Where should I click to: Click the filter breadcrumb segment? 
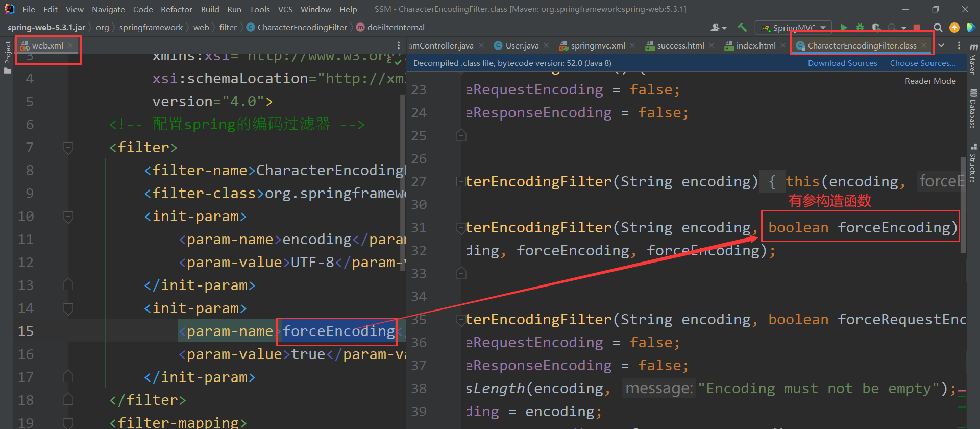tap(228, 28)
